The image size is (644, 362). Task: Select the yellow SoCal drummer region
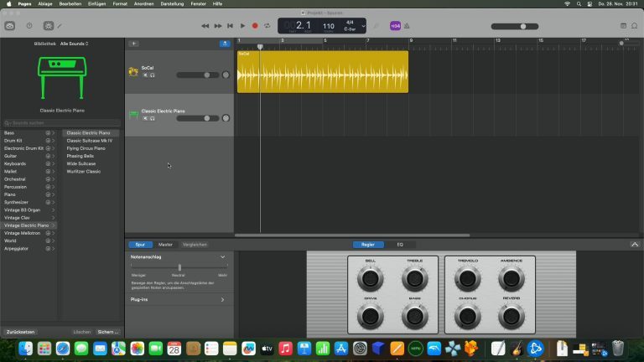click(323, 72)
